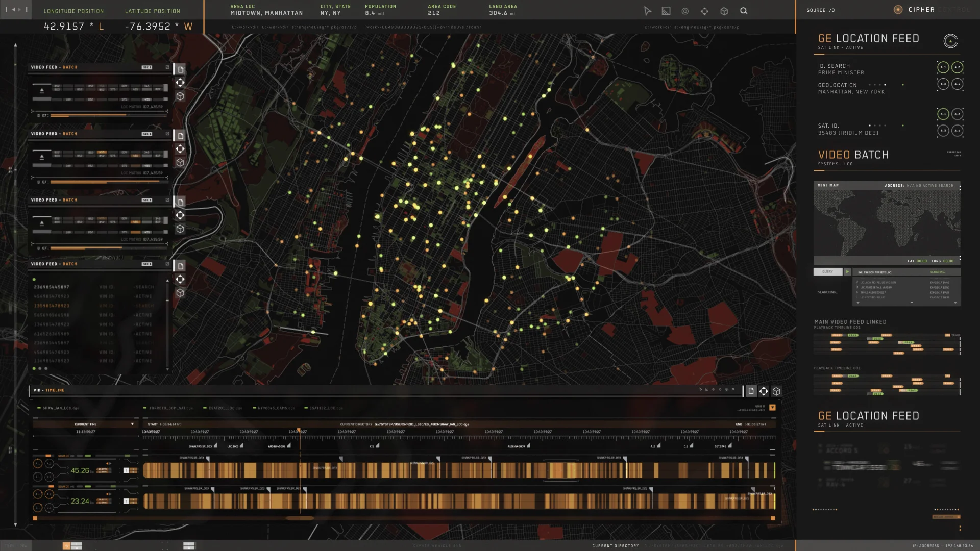The height and width of the screenshot is (551, 980).
Task: Click move icon beside second Video Feed panel
Action: [180, 149]
